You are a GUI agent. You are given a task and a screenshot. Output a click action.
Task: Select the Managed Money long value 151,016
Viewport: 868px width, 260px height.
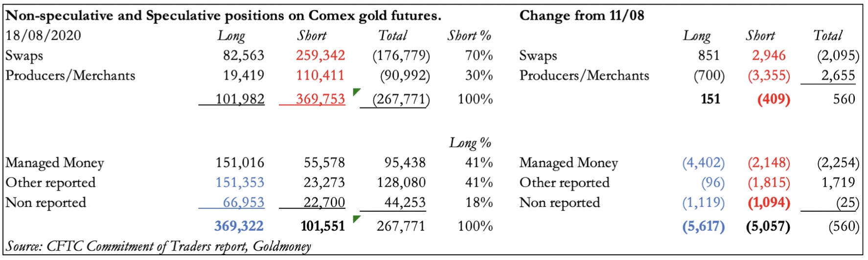click(x=240, y=162)
